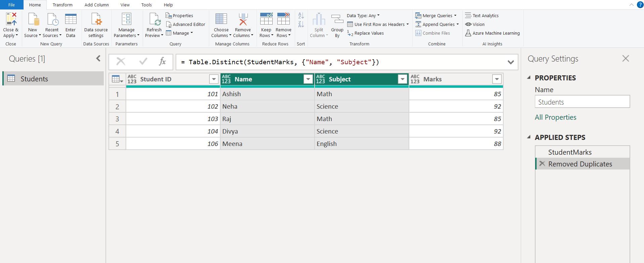
Task: Select the StudentMarks applied step
Action: click(x=569, y=152)
